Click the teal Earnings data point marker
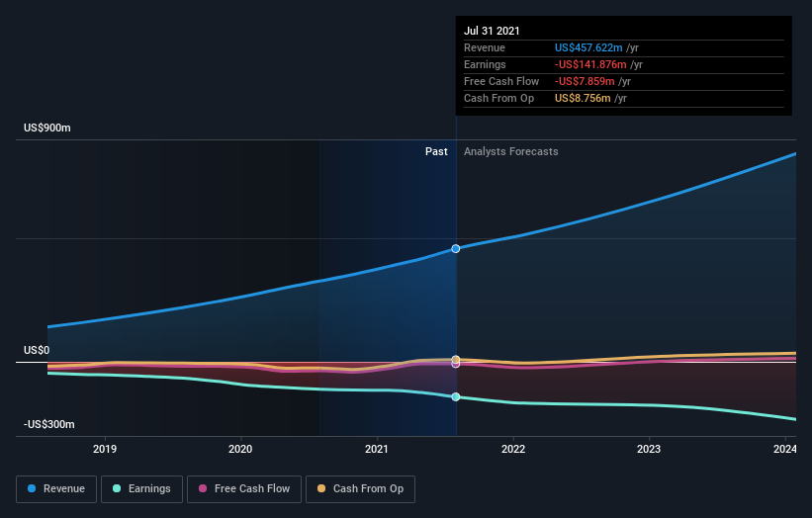This screenshot has width=812, height=518. point(456,397)
